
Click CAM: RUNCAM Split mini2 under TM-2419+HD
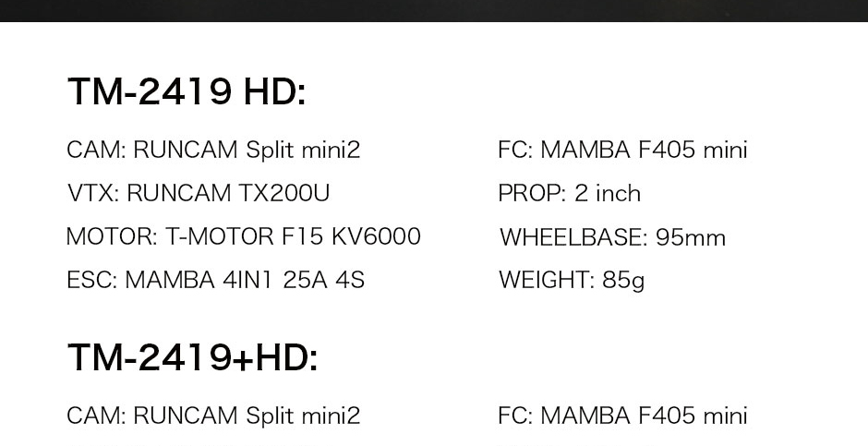tap(213, 416)
